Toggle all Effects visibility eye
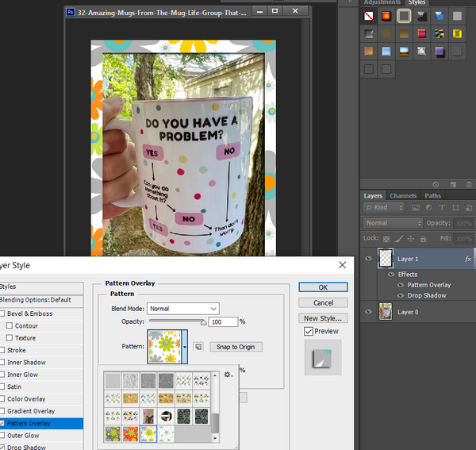 coord(391,274)
